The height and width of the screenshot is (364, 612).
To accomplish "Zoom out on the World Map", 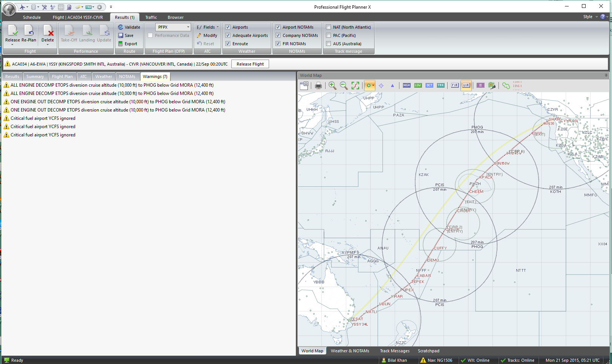I will [344, 86].
